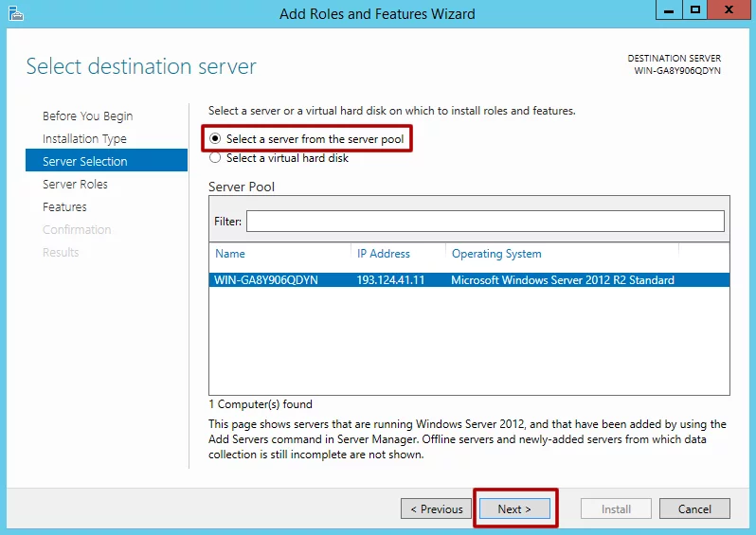
Task: Jump to the Server Roles step
Action: 75,184
